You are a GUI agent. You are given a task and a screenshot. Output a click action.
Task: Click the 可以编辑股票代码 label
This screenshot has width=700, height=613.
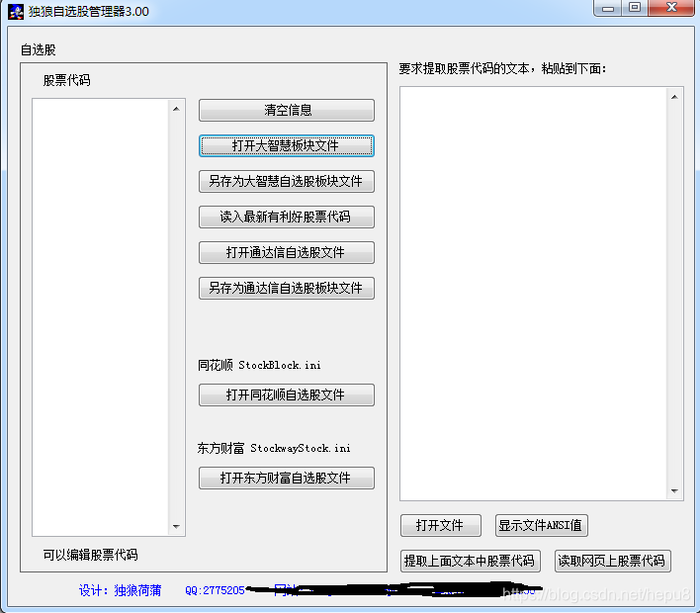click(91, 555)
